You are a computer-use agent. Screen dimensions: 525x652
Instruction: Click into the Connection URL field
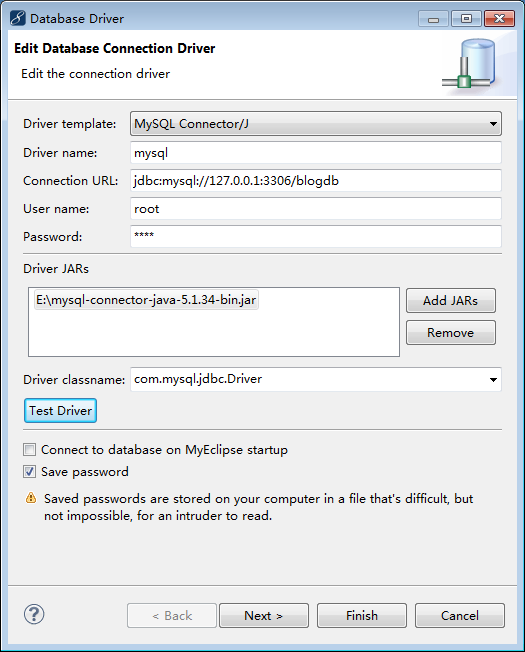pos(316,180)
